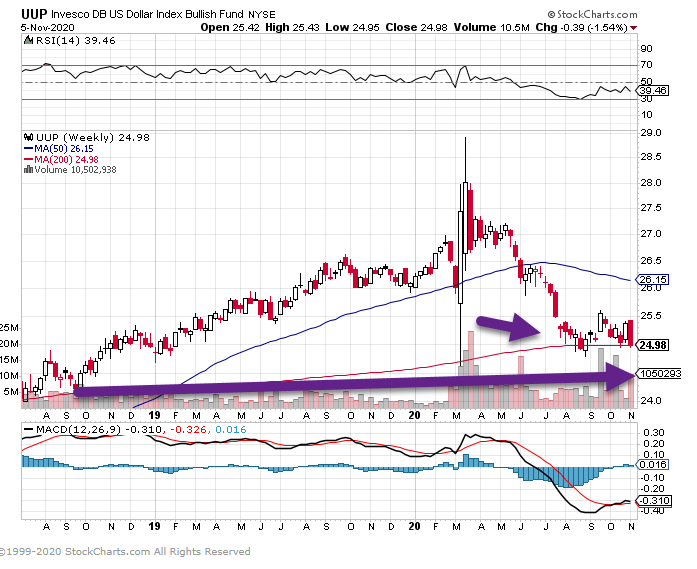Image resolution: width=697 pixels, height=569 pixels.
Task: Click the 27.0 price axis label
Action: (x=651, y=234)
